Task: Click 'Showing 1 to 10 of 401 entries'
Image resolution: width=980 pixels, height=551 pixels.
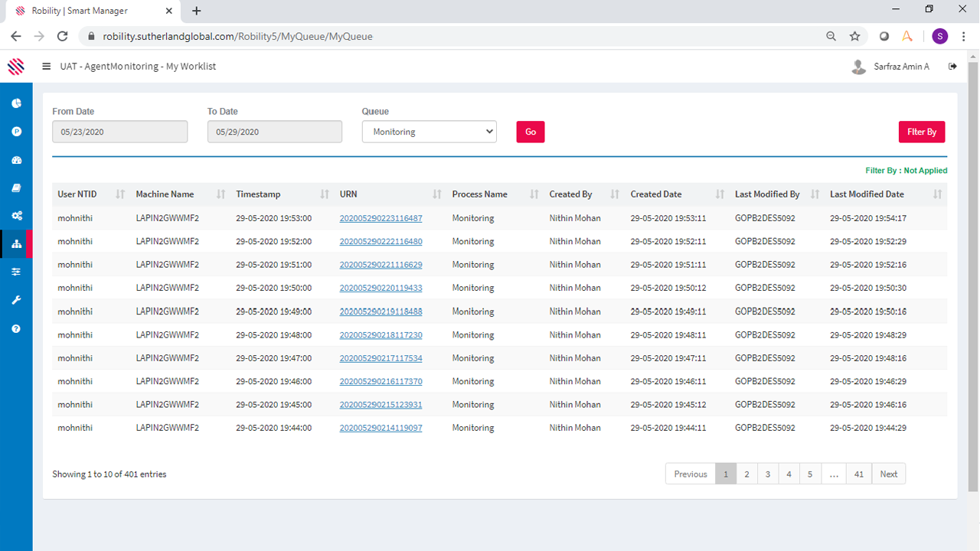Action: coord(109,474)
